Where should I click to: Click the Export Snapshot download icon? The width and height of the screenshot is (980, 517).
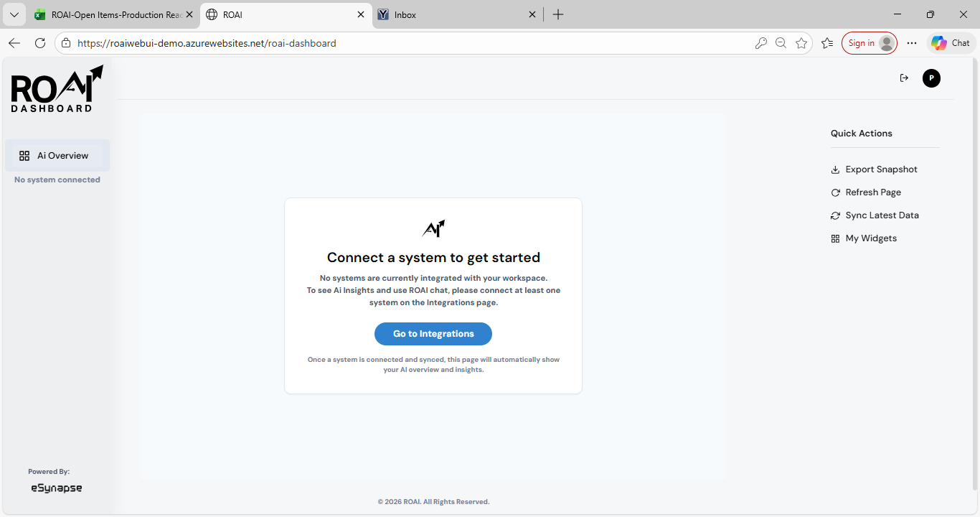point(835,170)
